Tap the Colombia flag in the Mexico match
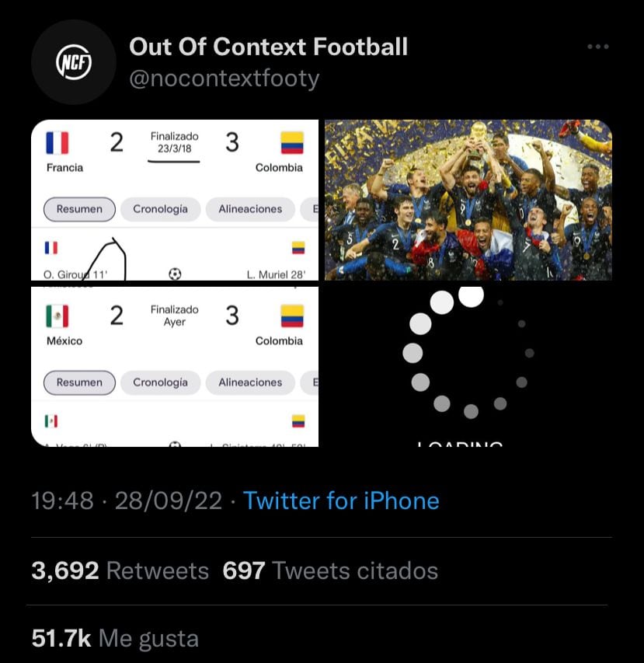644x663 pixels. [x=292, y=316]
